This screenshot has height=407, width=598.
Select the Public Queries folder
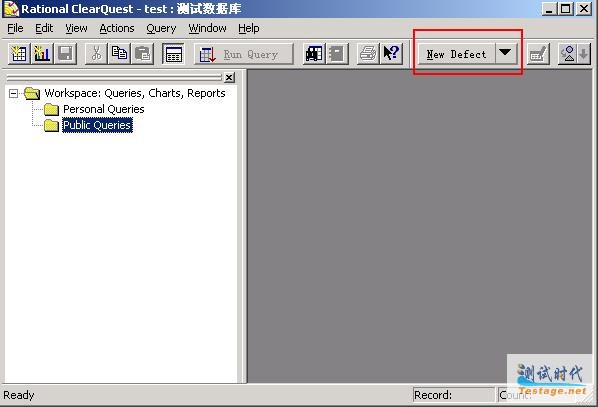click(x=97, y=125)
